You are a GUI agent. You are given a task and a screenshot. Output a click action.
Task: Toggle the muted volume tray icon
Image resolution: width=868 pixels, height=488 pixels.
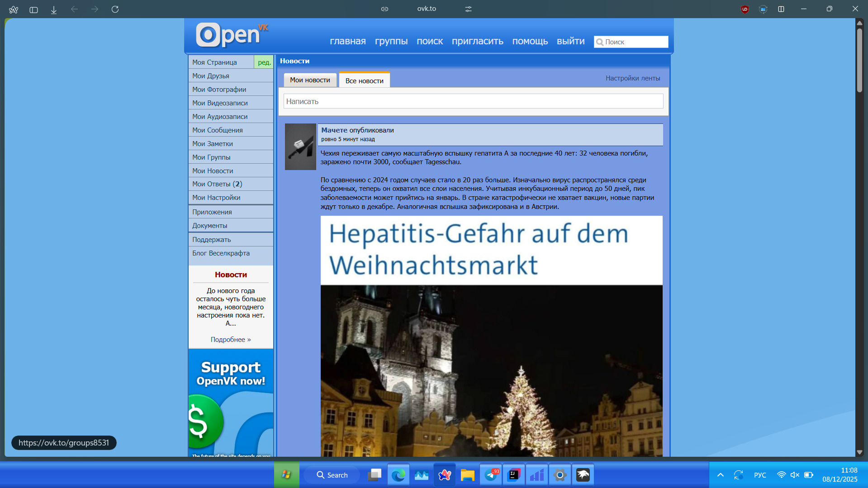[795, 475]
